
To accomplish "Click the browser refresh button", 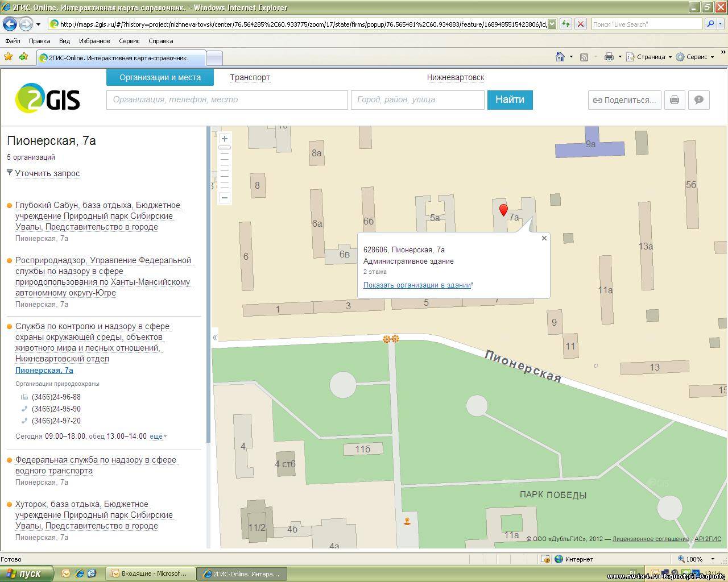I will 565,24.
